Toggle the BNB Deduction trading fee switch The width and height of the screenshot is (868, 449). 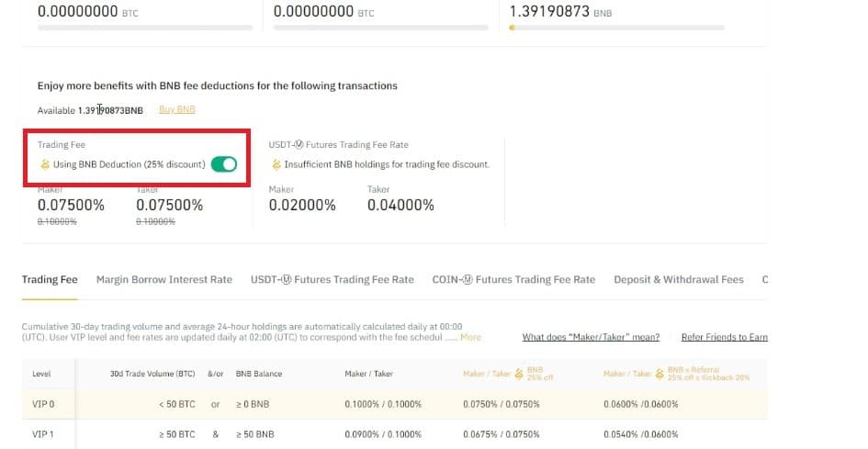tap(223, 164)
